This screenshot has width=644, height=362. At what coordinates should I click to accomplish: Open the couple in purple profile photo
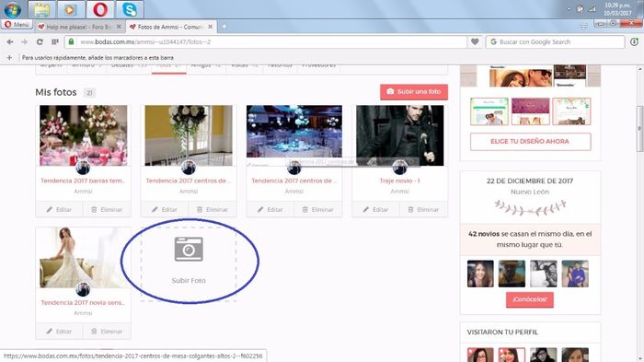coord(575,274)
